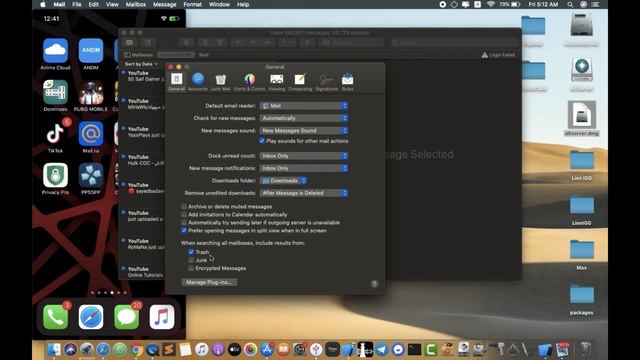The image size is (640, 360).
Task: Open the Mail menu in menu bar
Action: click(x=59, y=4)
